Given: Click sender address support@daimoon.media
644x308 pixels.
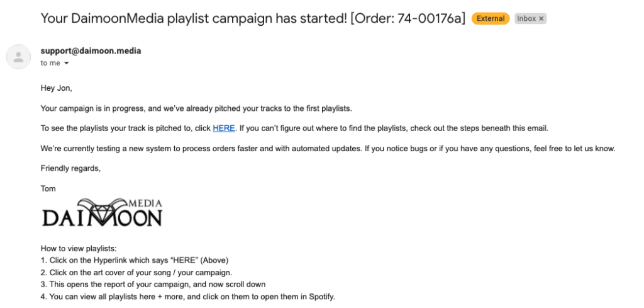Looking at the screenshot, I should 91,51.
